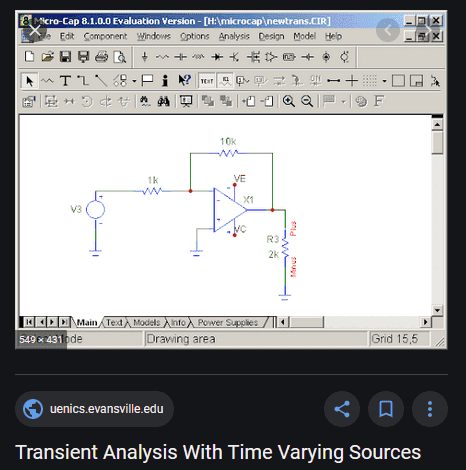
Task: Click the vertical scrollbar down arrow
Action: click(x=437, y=310)
